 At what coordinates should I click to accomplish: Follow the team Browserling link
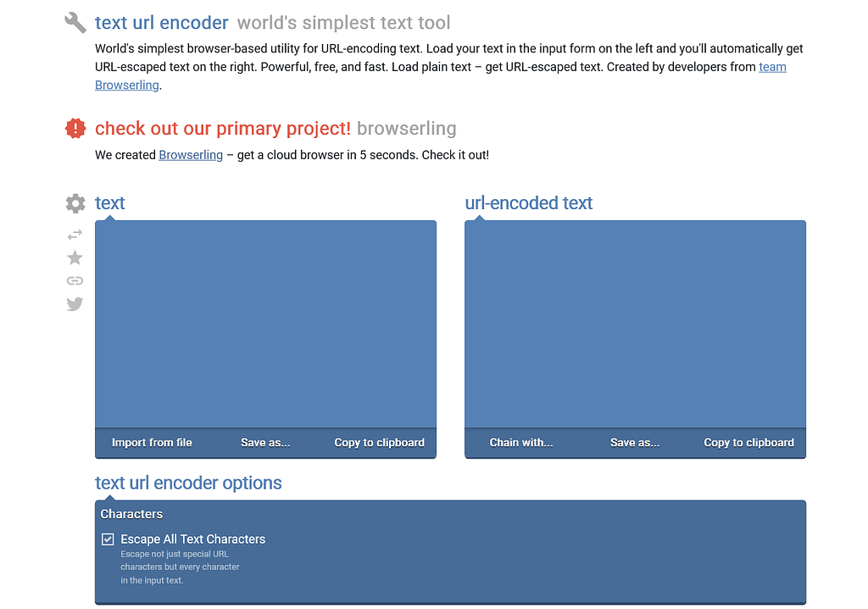(x=772, y=67)
